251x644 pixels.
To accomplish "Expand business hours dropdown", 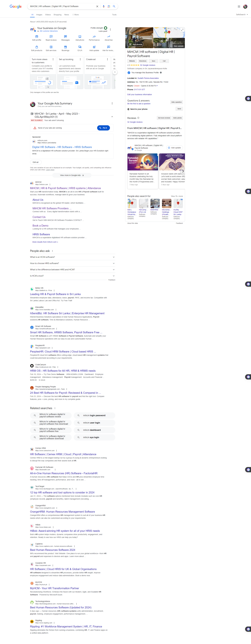I will (157, 86).
